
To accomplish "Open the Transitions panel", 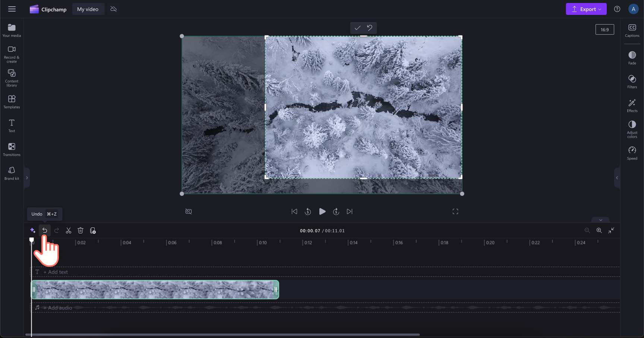I will click(12, 150).
